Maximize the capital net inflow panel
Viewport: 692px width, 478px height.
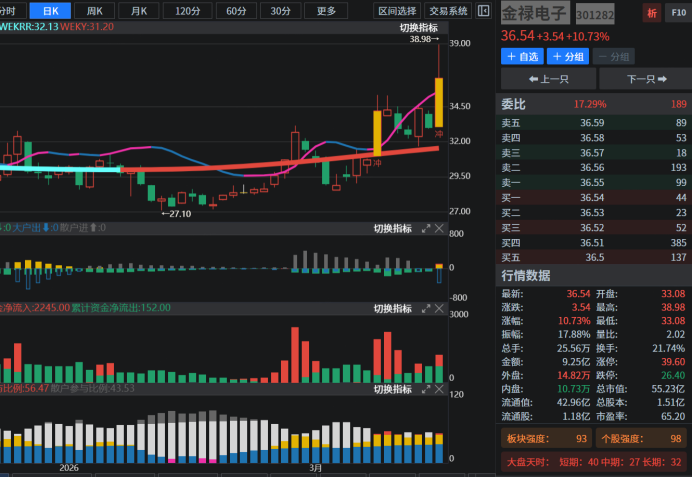click(x=426, y=308)
